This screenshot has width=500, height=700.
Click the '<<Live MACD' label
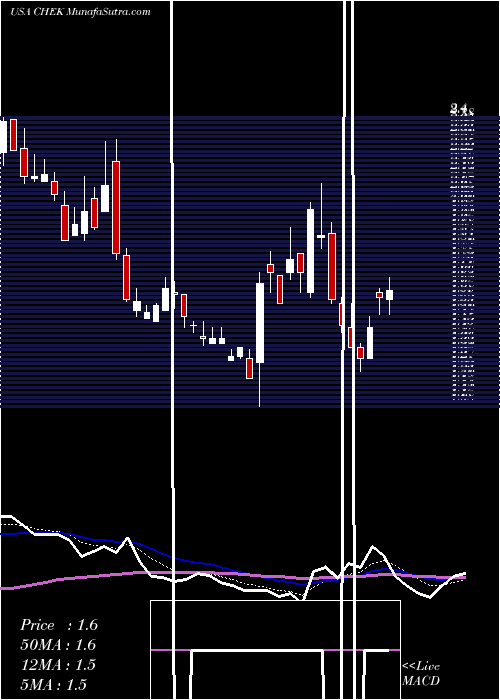coord(421,673)
